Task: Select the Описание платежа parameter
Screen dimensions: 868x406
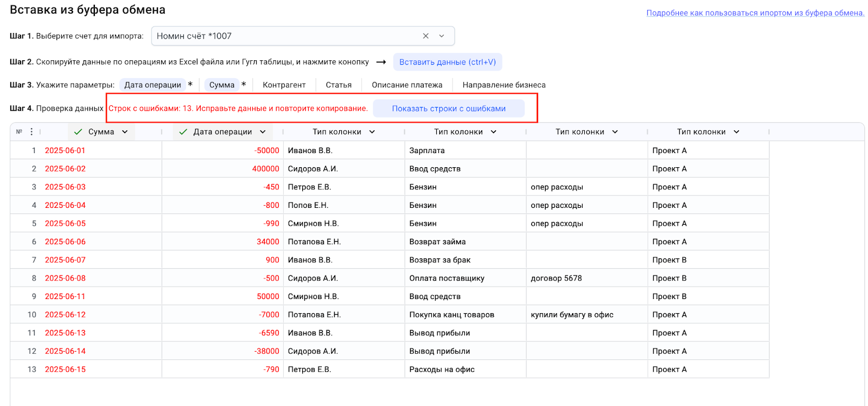Action: [x=407, y=85]
